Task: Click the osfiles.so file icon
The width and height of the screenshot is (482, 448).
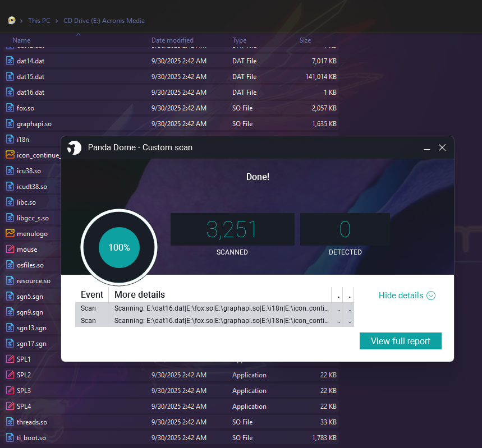Action: (10, 265)
